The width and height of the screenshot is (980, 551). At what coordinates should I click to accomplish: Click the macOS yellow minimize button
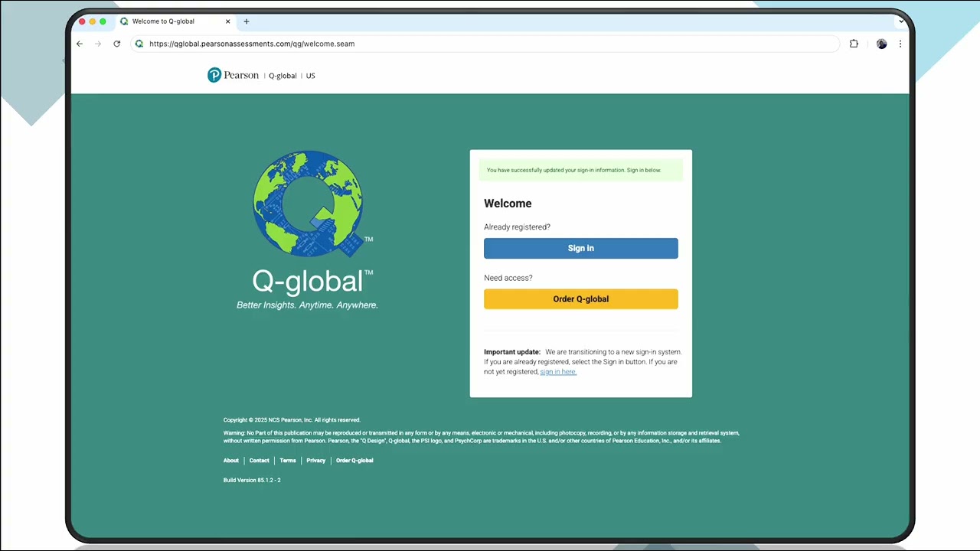coord(93,21)
